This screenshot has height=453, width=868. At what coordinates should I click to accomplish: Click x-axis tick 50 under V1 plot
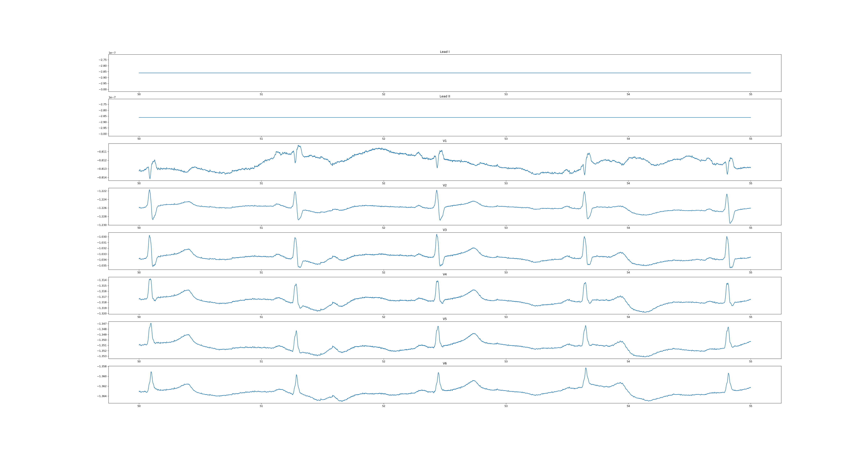click(x=139, y=183)
